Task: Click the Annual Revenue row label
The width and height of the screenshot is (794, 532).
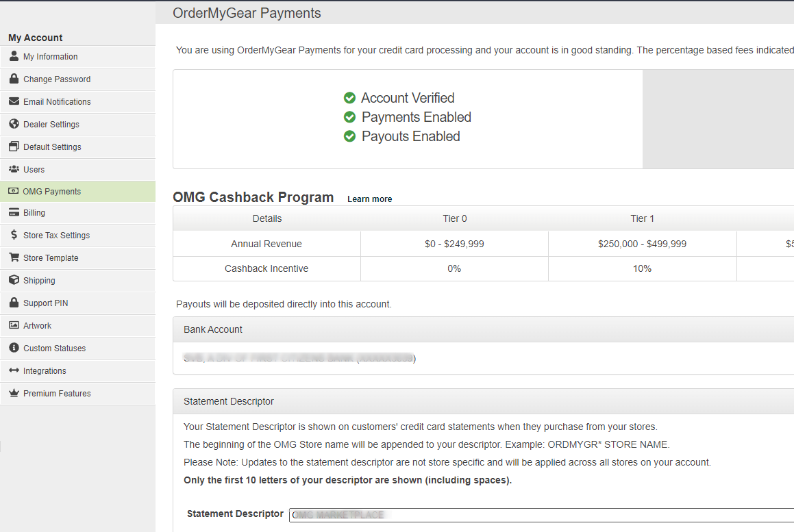Action: pyautogui.click(x=266, y=244)
